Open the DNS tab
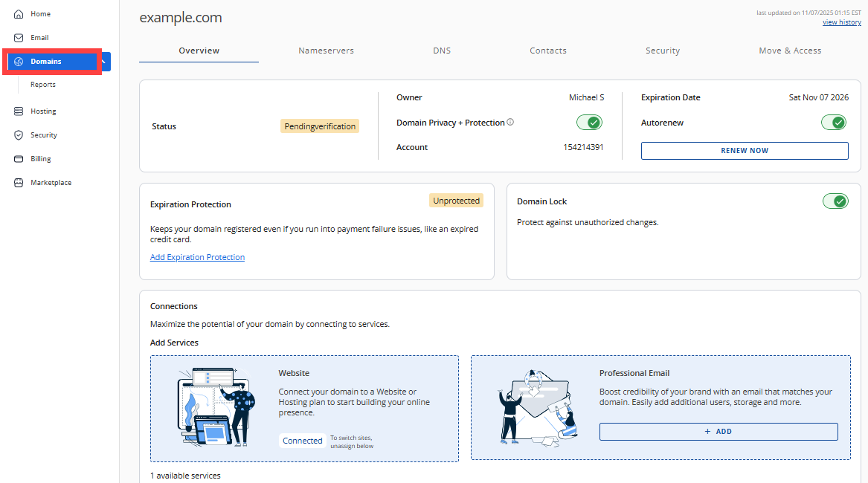 click(442, 51)
